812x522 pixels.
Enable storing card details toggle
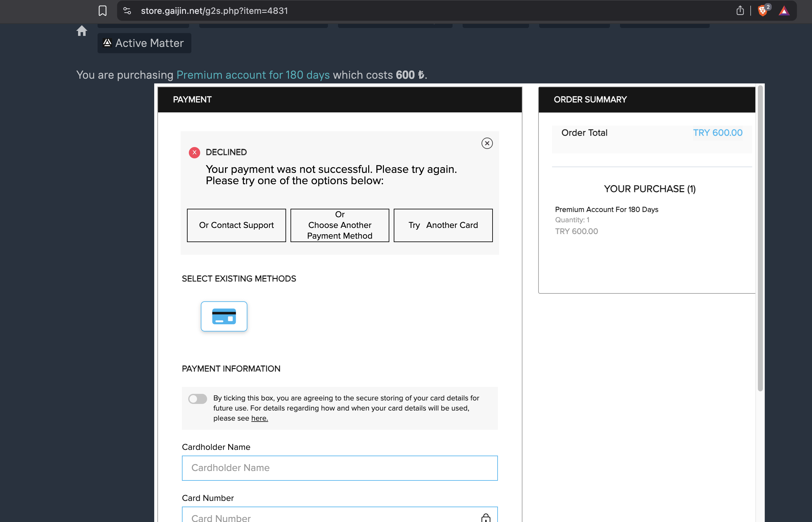click(x=198, y=399)
